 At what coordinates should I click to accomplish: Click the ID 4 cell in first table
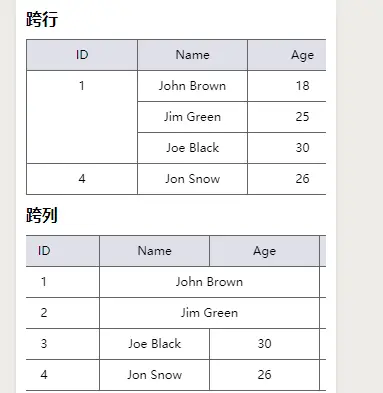tap(82, 179)
